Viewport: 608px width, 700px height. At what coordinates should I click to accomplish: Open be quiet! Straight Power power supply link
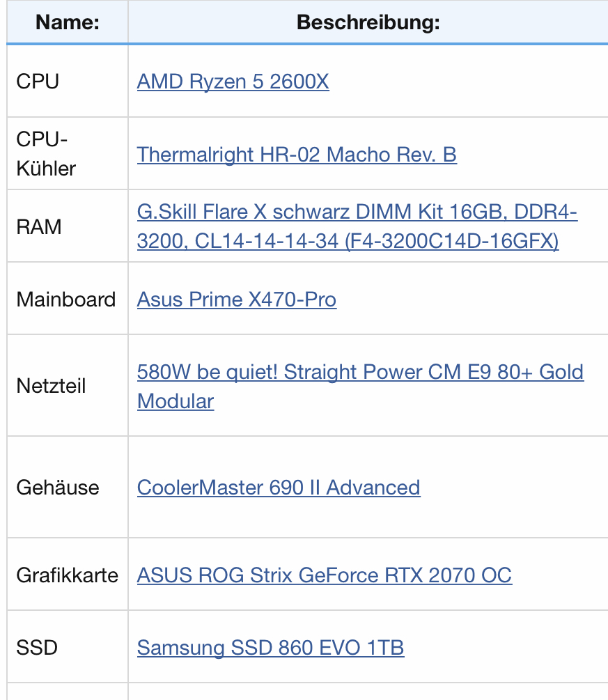[360, 386]
